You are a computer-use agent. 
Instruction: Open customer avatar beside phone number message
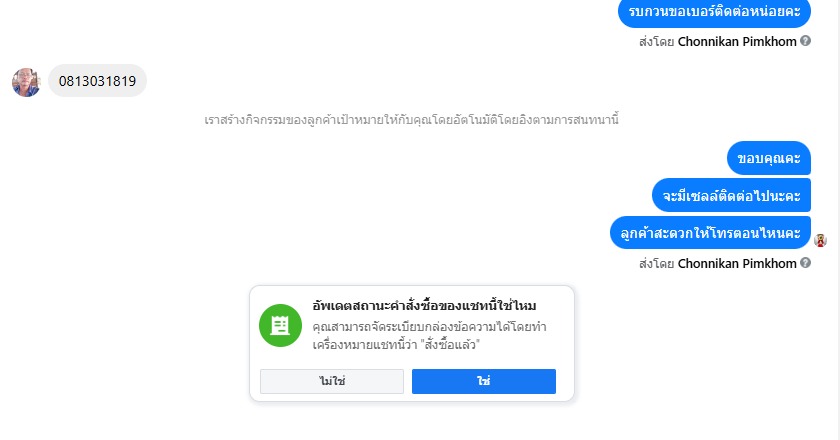[x=26, y=82]
